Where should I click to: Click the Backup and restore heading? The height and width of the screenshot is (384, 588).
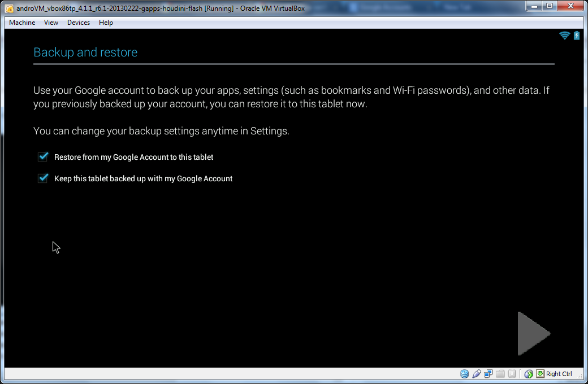[85, 52]
